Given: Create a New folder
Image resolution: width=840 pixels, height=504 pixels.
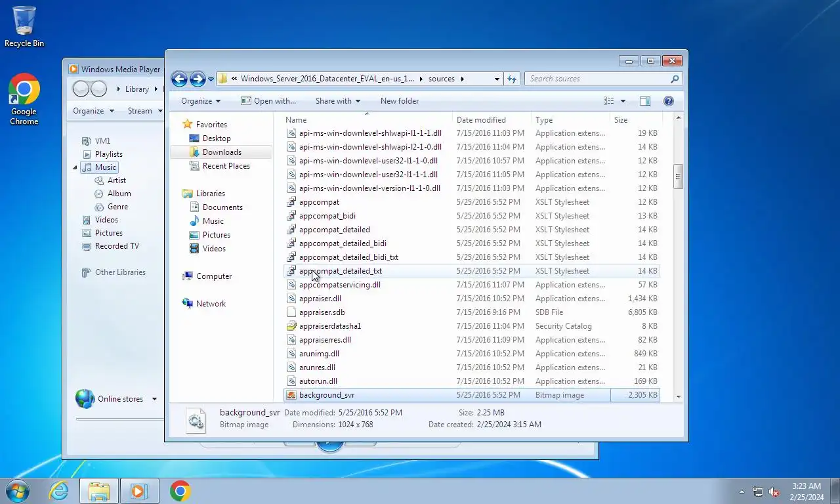Looking at the screenshot, I should click(x=400, y=101).
